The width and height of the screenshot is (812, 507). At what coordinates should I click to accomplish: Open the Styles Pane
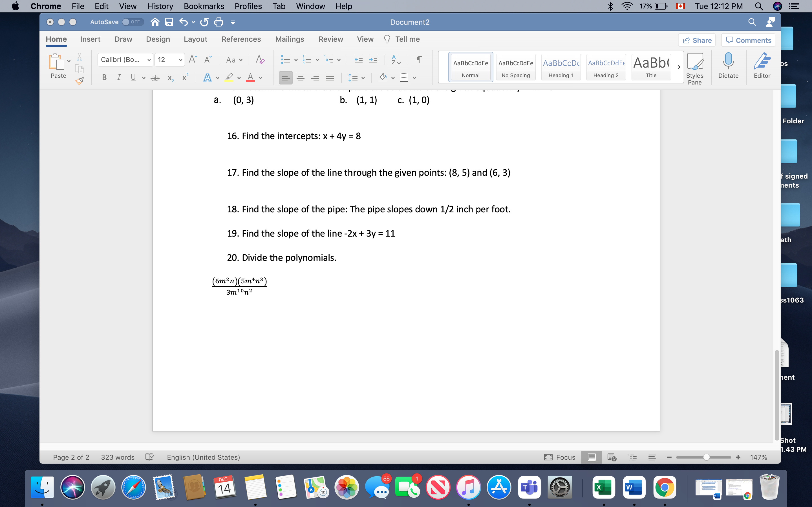point(694,68)
